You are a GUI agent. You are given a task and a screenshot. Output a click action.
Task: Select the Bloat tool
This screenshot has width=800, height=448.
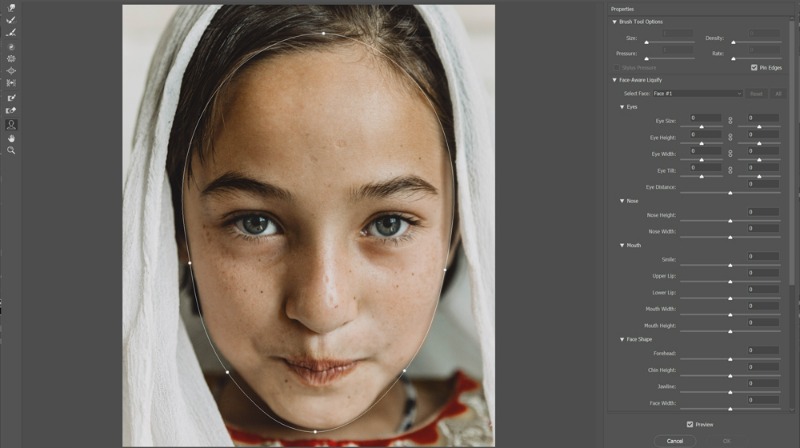pos(11,71)
